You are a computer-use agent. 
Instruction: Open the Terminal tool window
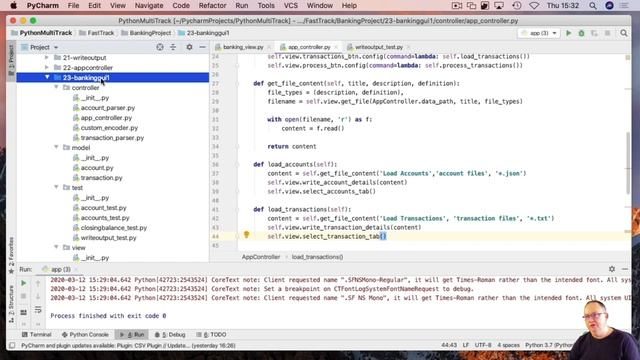(36, 334)
